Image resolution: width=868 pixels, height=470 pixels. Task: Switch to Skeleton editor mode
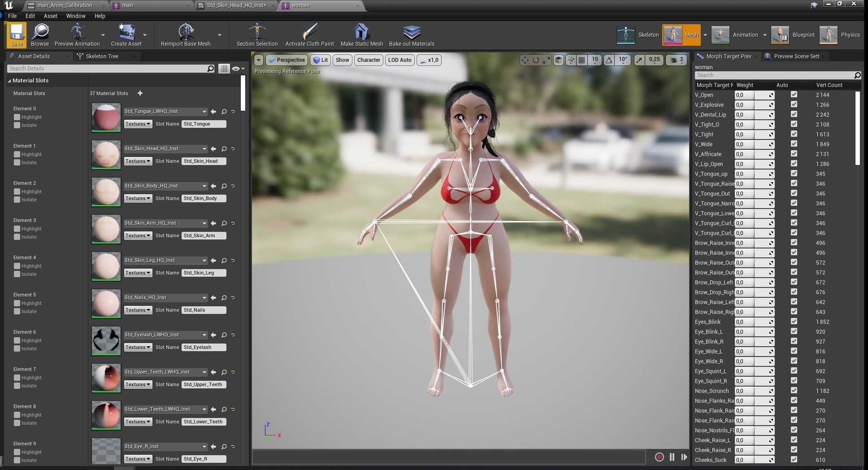pos(638,35)
